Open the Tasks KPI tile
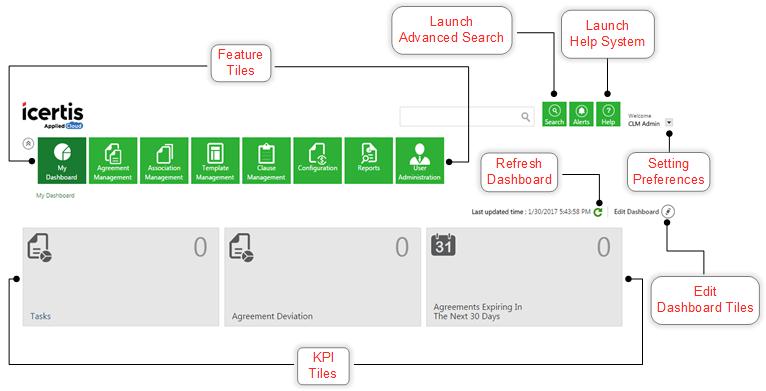 coord(121,277)
